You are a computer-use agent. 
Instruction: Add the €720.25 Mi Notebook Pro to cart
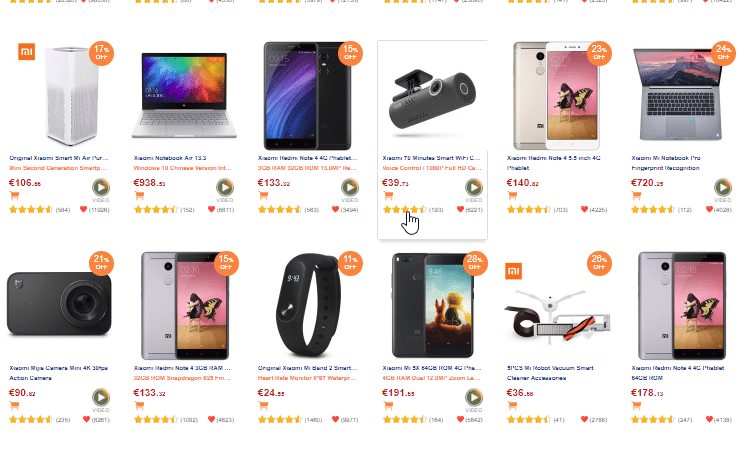coord(637,196)
